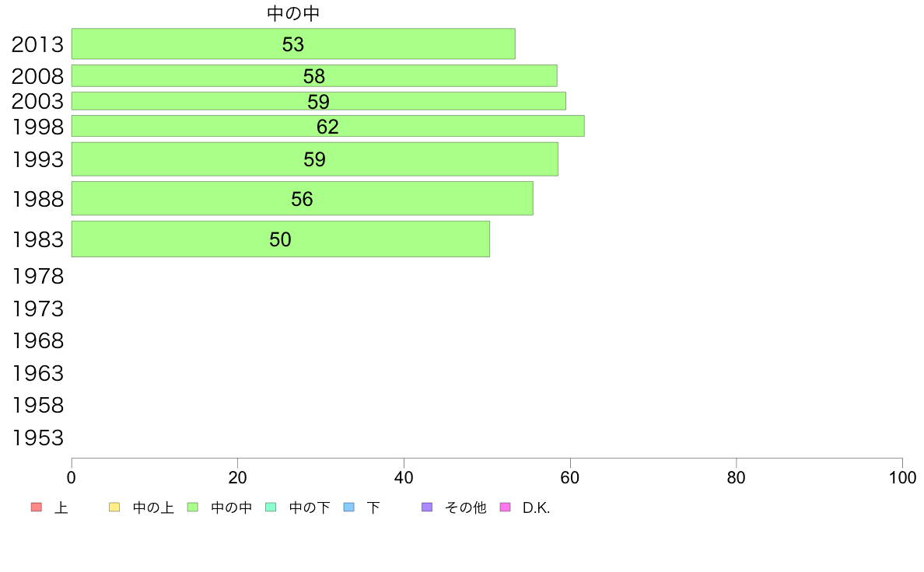Select the 2003 bar labeled 59
The image size is (924, 572).
pos(319,101)
